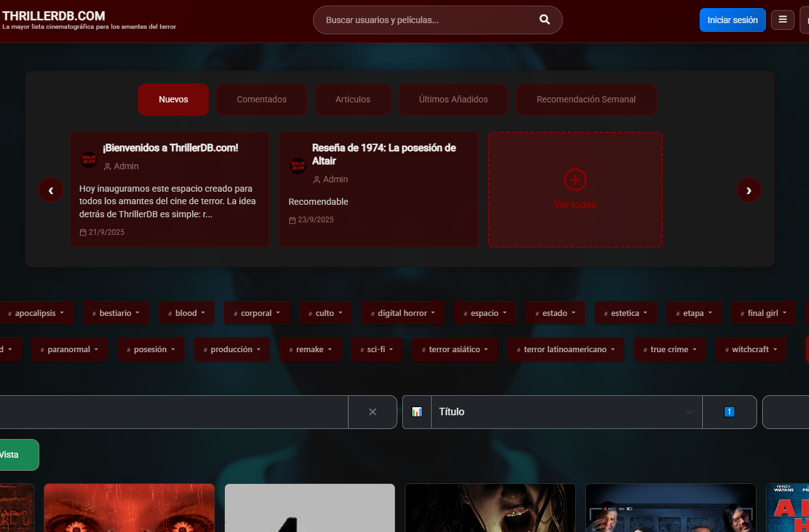Clear the filter with the X icon
The width and height of the screenshot is (809, 532).
[372, 412]
